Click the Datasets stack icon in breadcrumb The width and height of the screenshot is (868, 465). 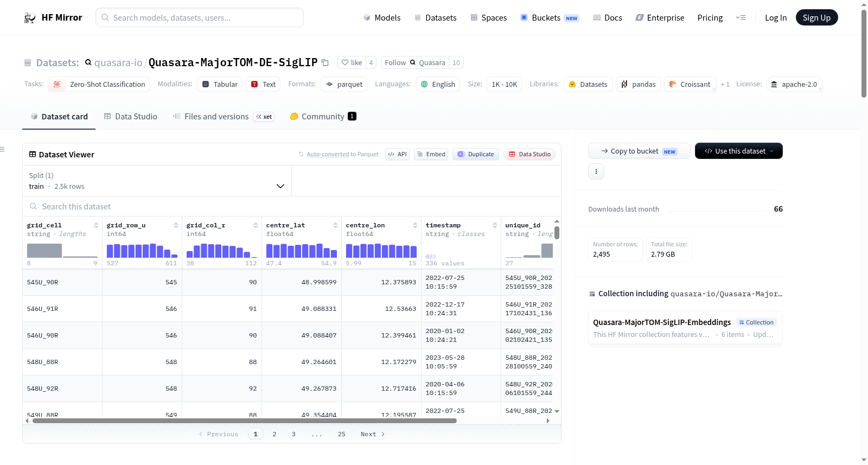28,63
